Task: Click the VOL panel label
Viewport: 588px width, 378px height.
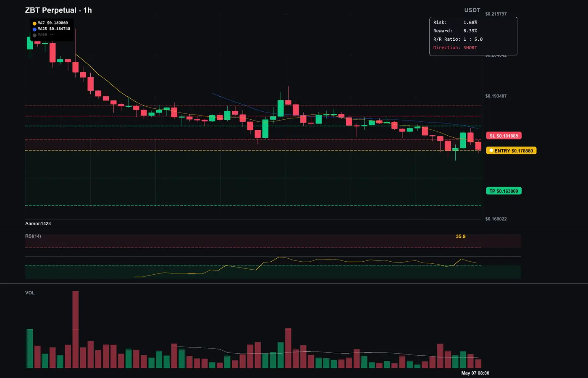Action: click(x=30, y=293)
